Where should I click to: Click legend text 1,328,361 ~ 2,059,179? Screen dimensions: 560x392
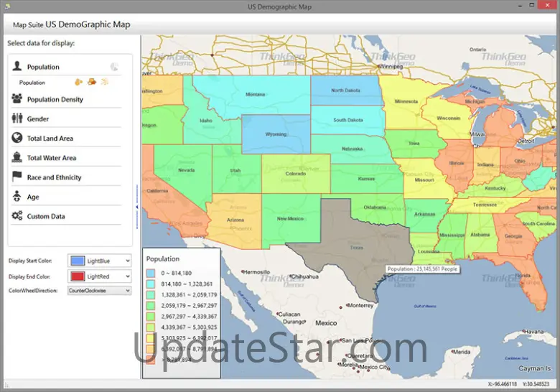click(189, 295)
